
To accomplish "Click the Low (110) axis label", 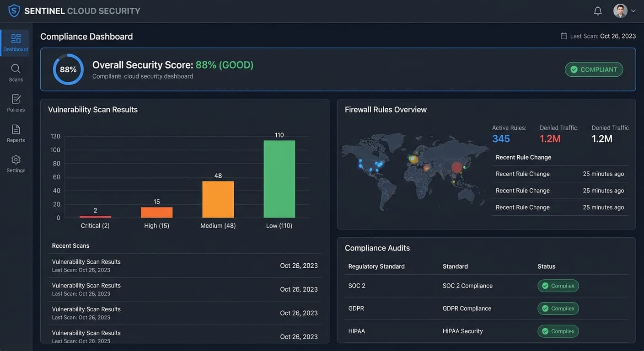I will [279, 226].
